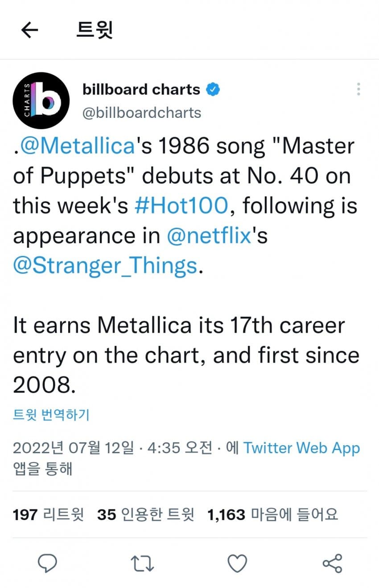Open the three-dot more options menu
Screen dimensions: 379x588
pyautogui.click(x=358, y=89)
